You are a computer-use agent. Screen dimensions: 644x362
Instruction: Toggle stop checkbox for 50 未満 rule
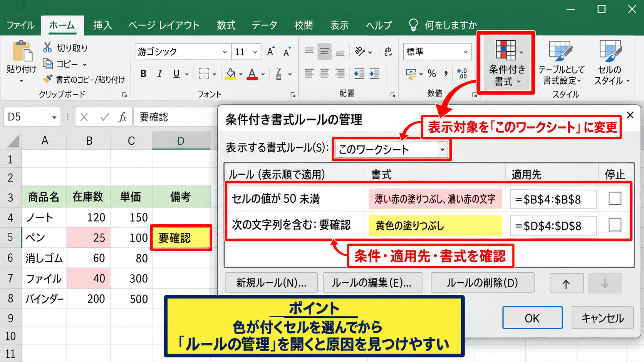(x=615, y=199)
